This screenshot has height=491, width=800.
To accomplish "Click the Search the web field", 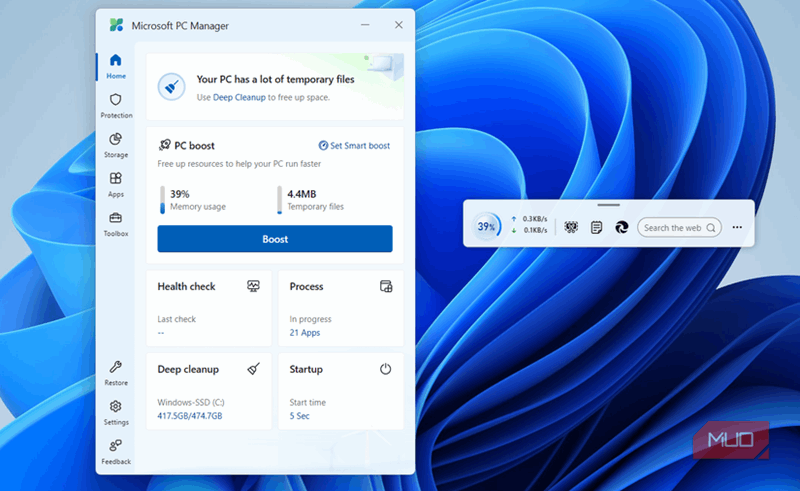I will (672, 228).
